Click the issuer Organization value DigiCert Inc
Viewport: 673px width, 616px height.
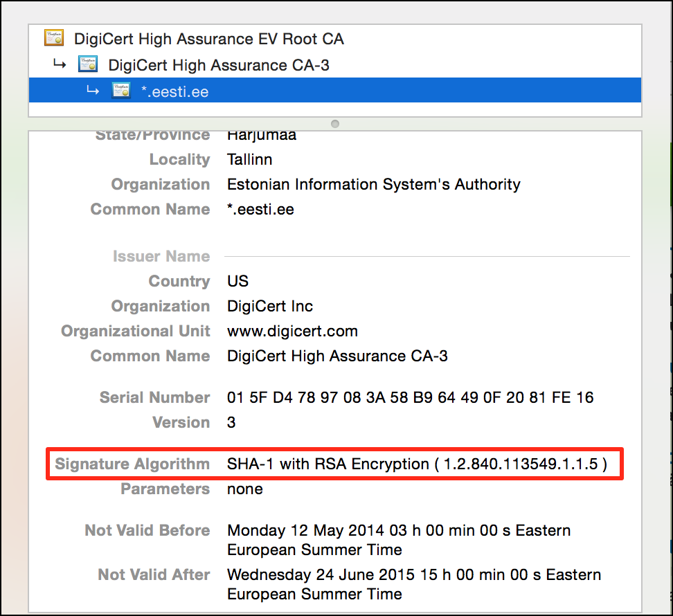[x=270, y=306]
